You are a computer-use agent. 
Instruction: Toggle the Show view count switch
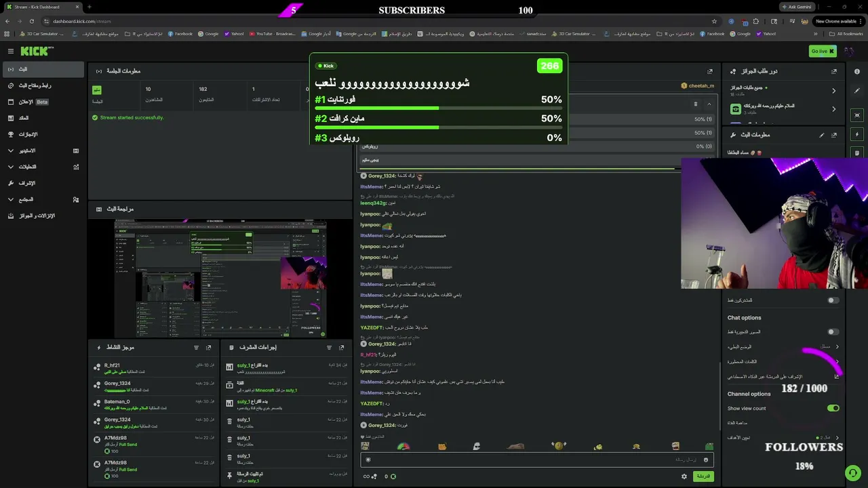pos(833,408)
